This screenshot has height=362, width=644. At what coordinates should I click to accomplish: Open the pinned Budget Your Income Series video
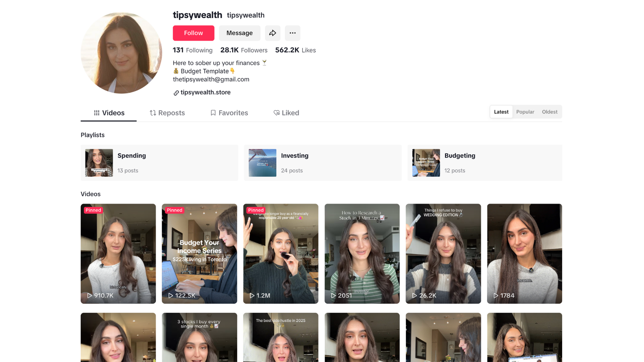tap(199, 253)
